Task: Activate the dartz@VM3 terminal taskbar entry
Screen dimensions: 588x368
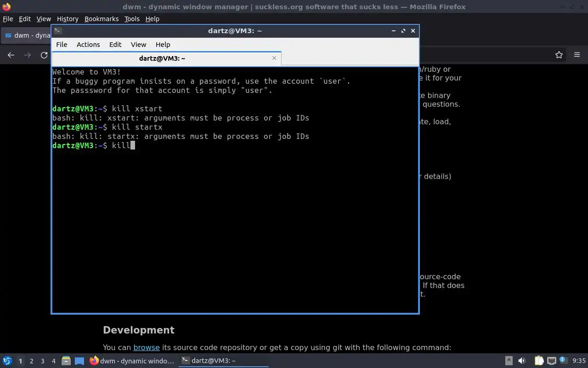Action: tap(223, 361)
